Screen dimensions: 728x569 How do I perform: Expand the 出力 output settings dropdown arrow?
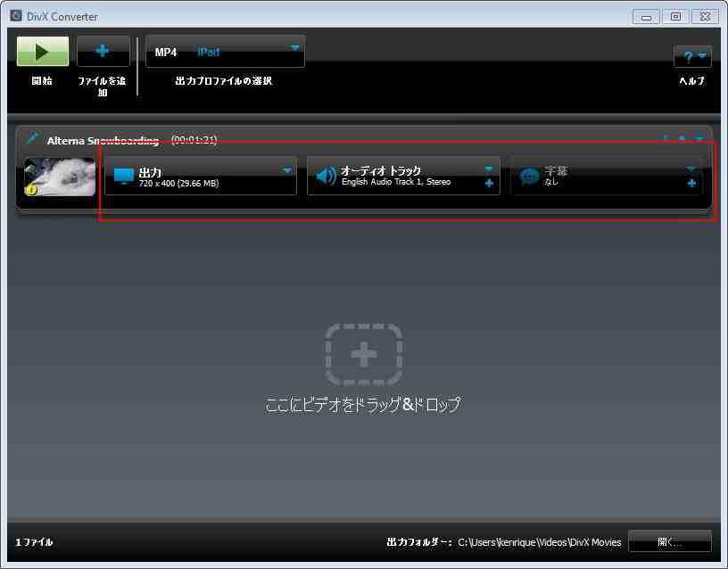pos(287,170)
